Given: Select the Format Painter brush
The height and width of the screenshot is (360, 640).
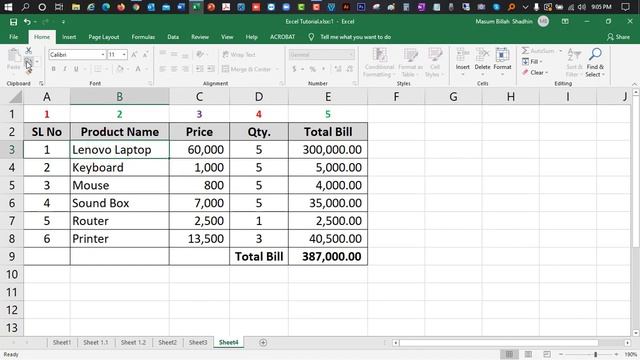Looking at the screenshot, I should [x=28, y=71].
